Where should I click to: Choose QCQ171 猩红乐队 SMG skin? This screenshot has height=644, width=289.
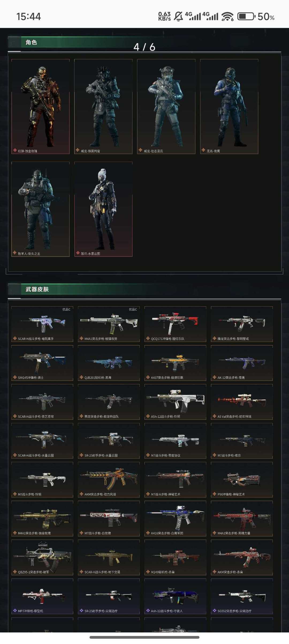point(175,324)
